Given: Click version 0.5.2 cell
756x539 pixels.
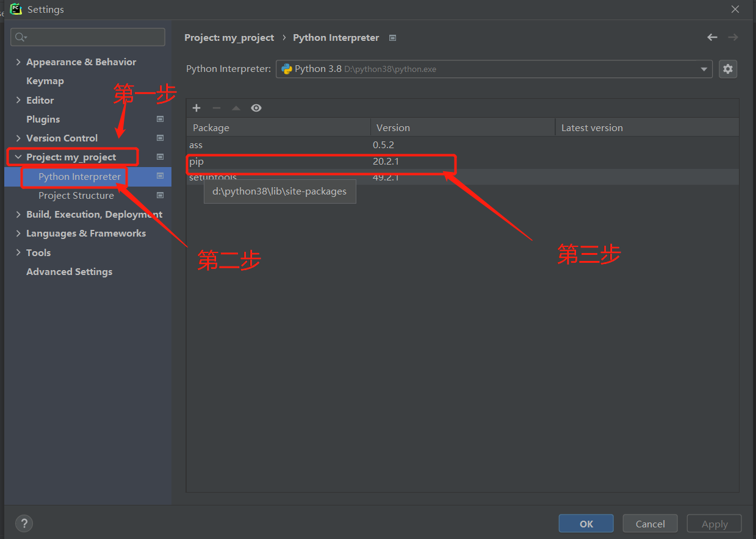Looking at the screenshot, I should click(383, 145).
